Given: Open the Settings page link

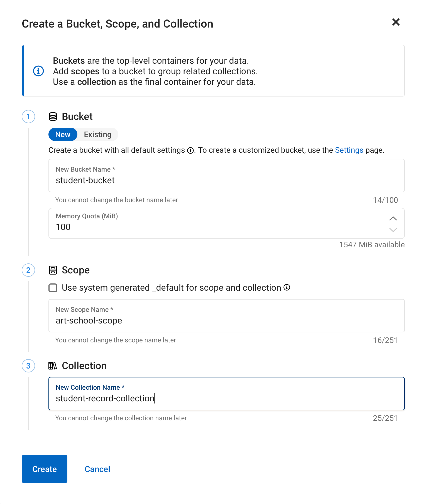Looking at the screenshot, I should [x=349, y=150].
